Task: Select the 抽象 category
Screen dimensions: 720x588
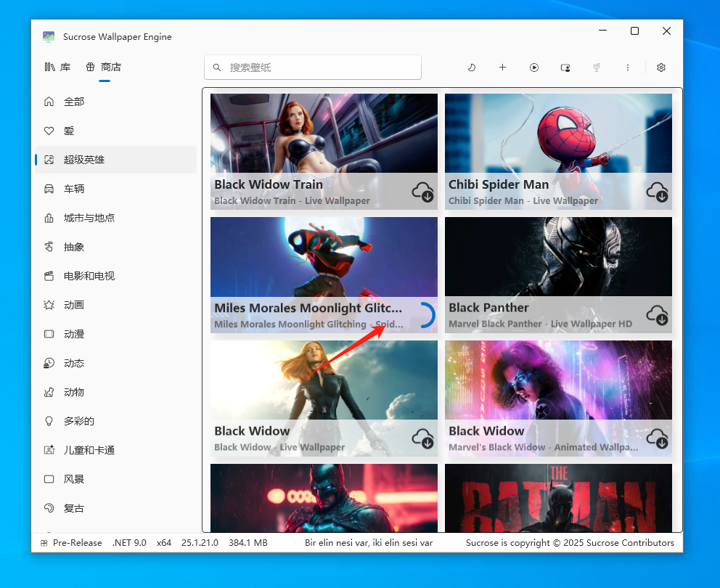Action: 115,247
